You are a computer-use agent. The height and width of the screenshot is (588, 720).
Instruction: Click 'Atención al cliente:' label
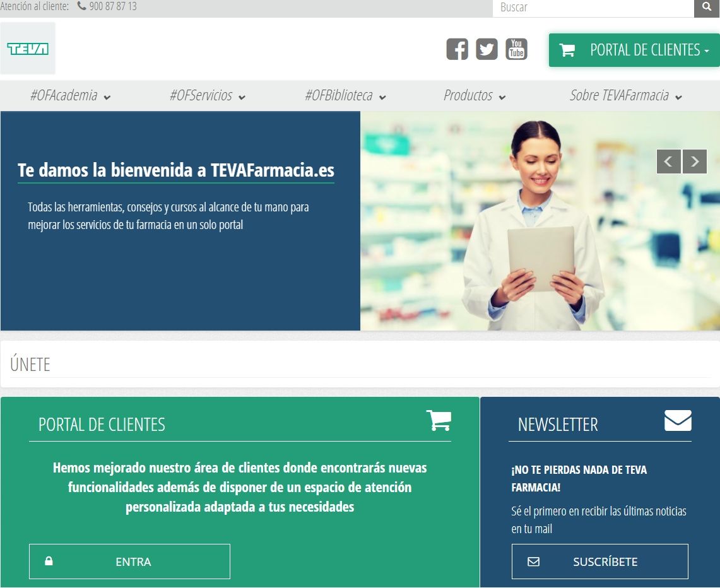(35, 6)
